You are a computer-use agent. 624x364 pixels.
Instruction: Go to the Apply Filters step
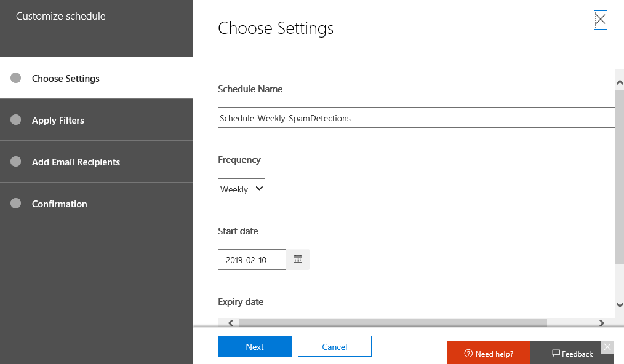[58, 121]
